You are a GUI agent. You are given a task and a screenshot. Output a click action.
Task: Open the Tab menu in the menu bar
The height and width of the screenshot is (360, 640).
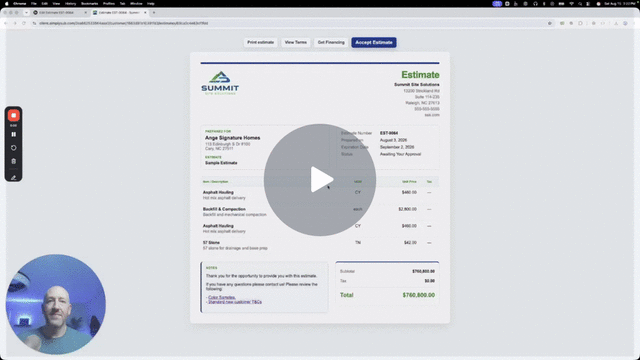pos(122,4)
